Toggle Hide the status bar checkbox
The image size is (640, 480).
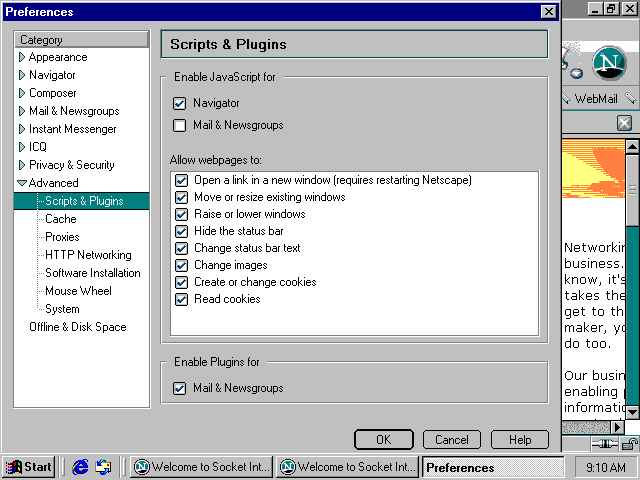coord(181,231)
